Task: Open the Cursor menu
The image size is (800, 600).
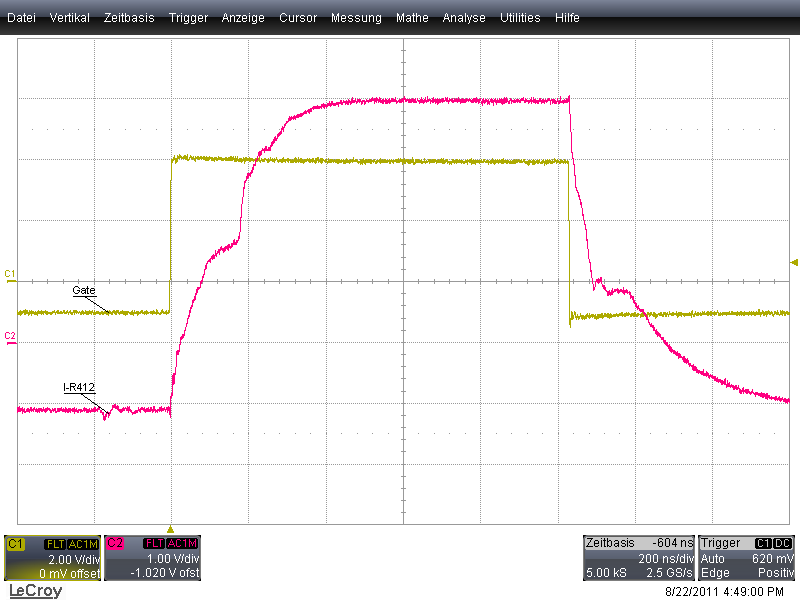Action: 298,18
